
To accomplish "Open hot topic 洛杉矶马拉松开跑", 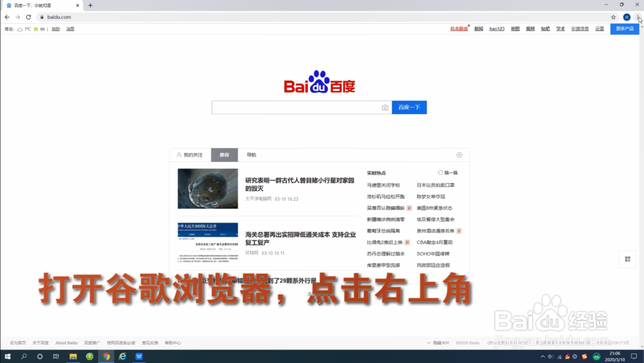I will pyautogui.click(x=386, y=197).
